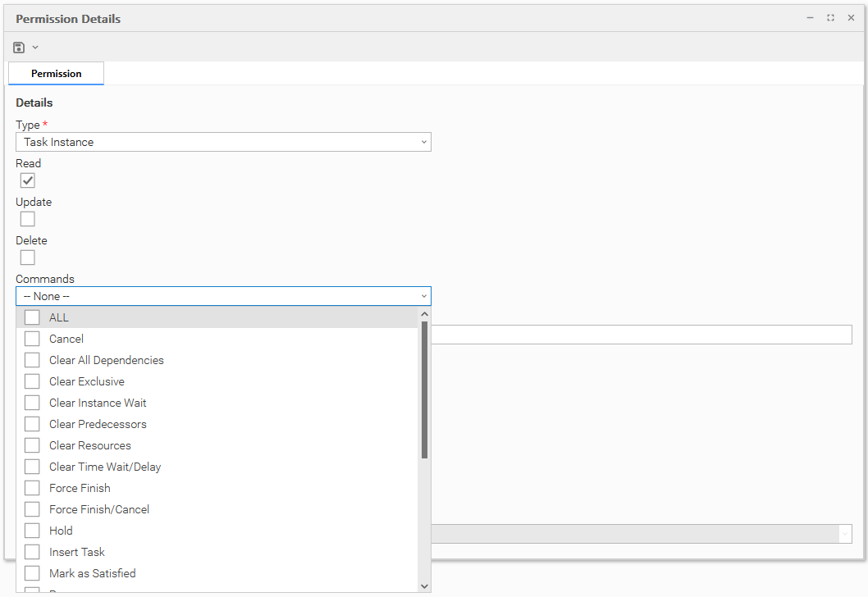Close the Permission Details window
The image size is (868, 597).
pos(851,18)
